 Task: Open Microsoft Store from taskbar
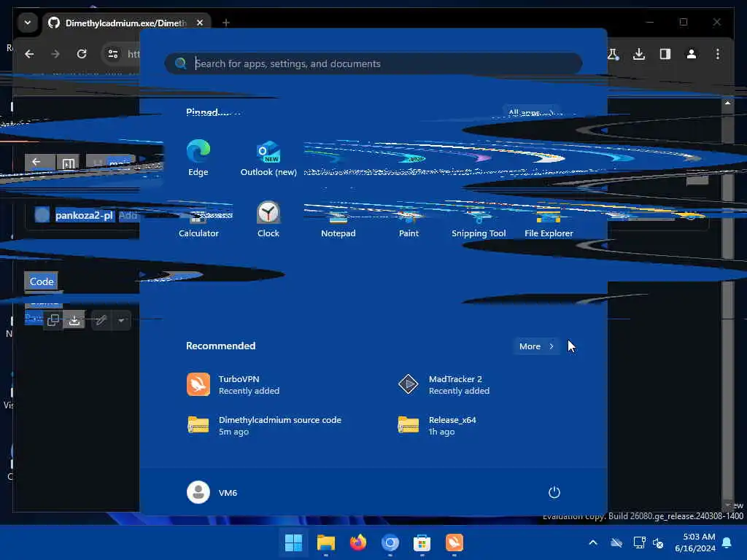pos(422,542)
